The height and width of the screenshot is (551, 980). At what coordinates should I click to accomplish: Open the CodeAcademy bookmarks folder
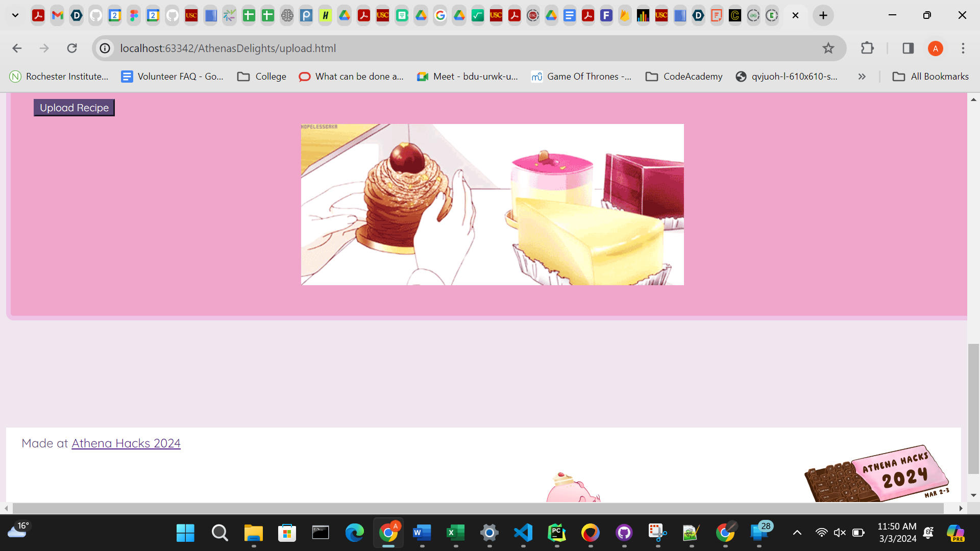coord(684,77)
